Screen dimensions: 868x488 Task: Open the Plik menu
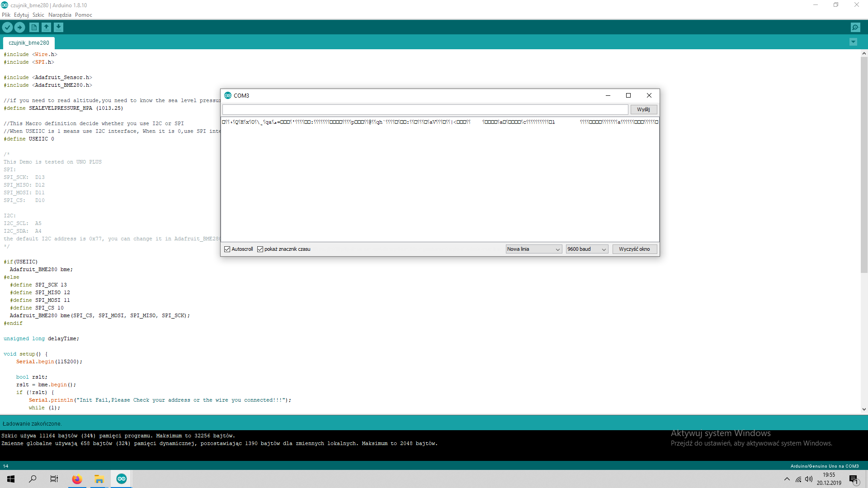(x=6, y=15)
